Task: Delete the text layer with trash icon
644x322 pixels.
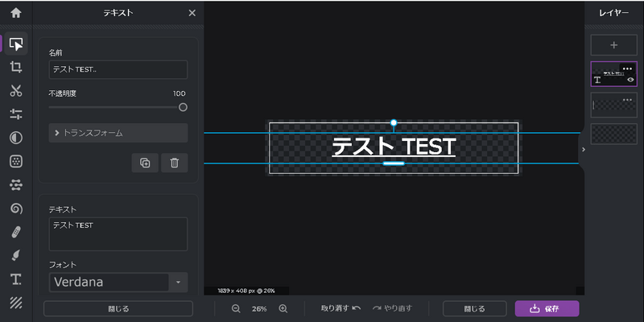Action: click(x=174, y=163)
